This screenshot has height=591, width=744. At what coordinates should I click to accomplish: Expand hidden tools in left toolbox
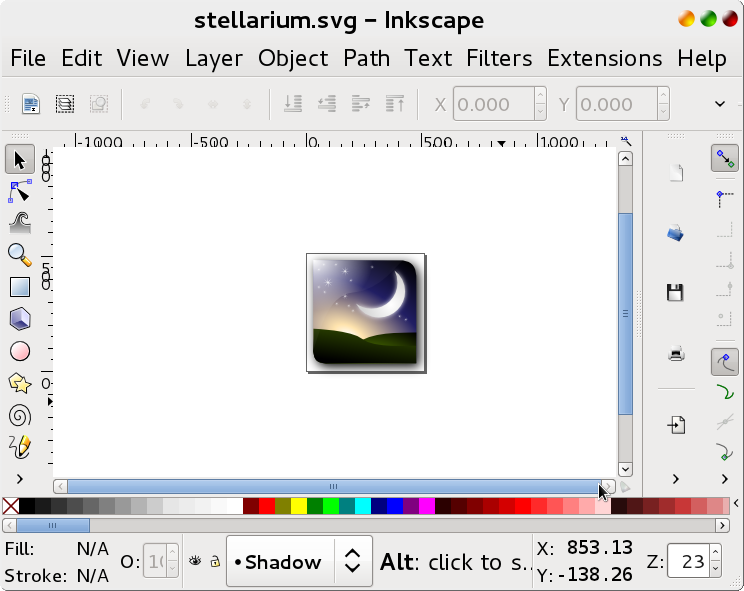pos(19,479)
